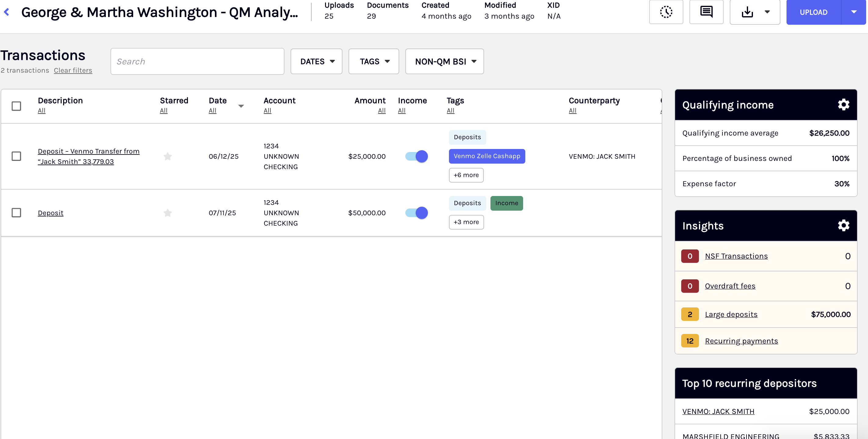This screenshot has width=868, height=439.
Task: Click the download icon button
Action: pyautogui.click(x=747, y=12)
